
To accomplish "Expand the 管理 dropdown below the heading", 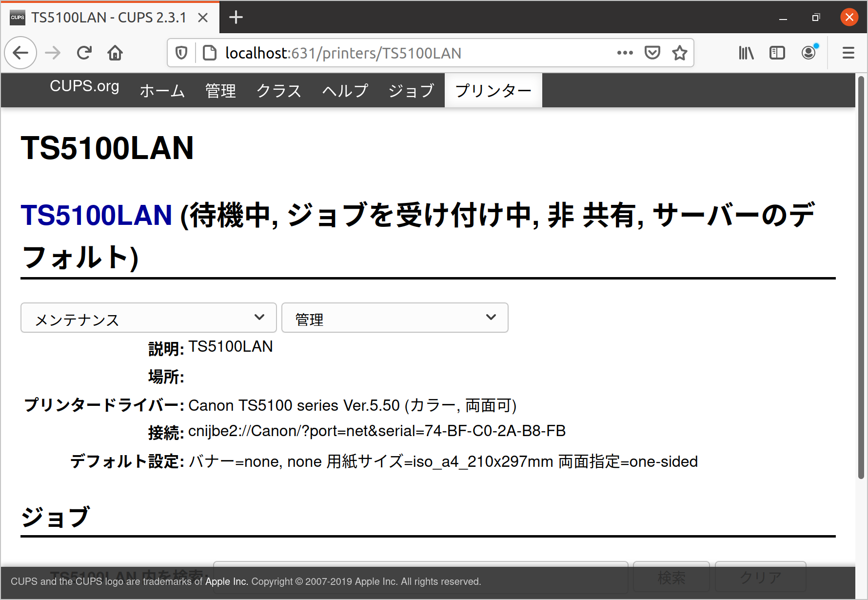I will point(395,318).
